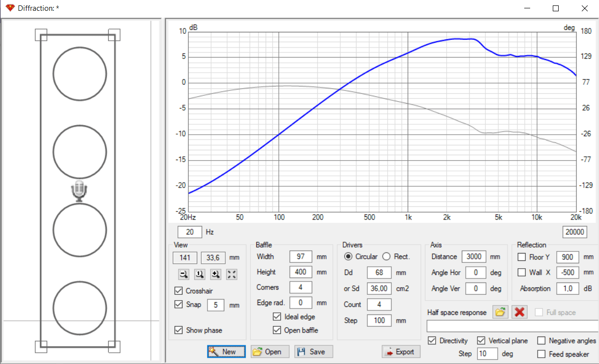Click the baffle Height field
This screenshot has height=364, width=599.
pyautogui.click(x=301, y=272)
